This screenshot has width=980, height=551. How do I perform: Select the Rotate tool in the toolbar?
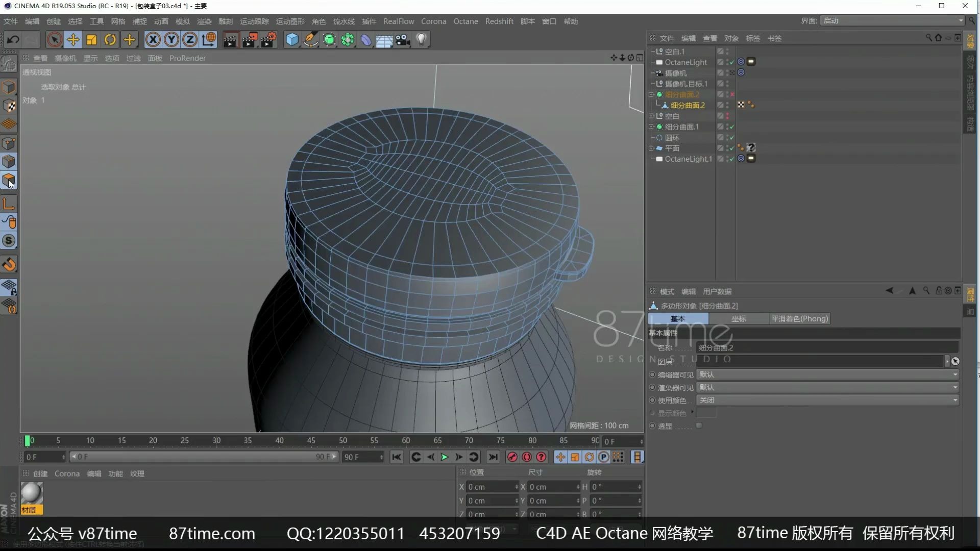(x=110, y=39)
